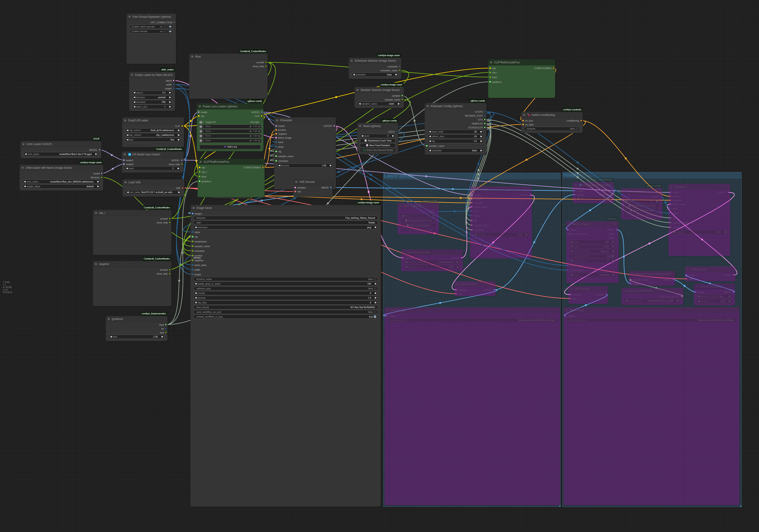
Task: Increase the denoise value on KSampler
Action: point(331,166)
